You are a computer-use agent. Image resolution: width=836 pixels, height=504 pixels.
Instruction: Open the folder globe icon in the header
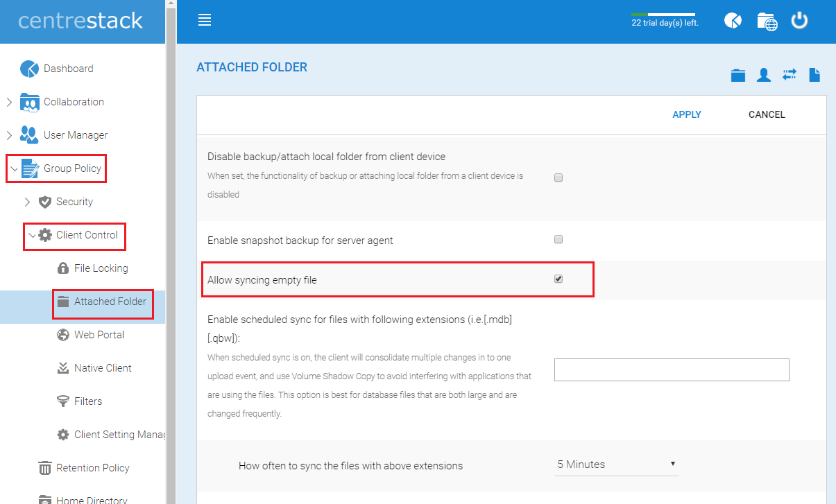(767, 21)
